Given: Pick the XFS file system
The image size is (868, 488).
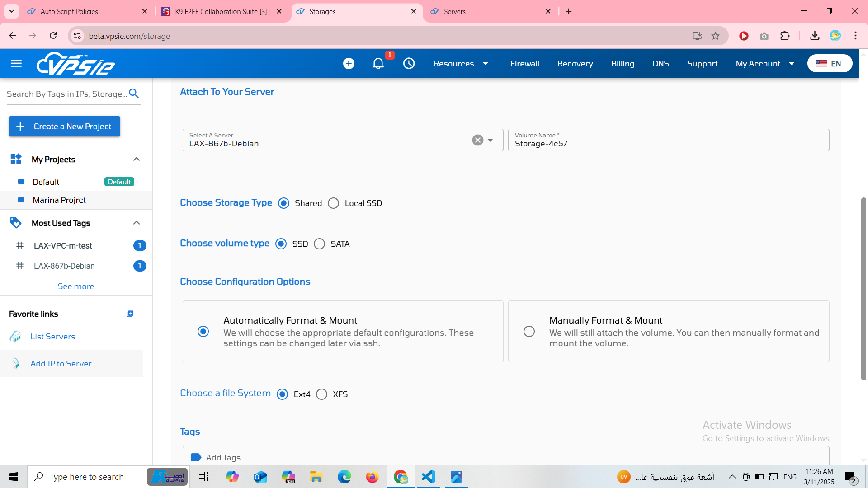Looking at the screenshot, I should point(322,394).
